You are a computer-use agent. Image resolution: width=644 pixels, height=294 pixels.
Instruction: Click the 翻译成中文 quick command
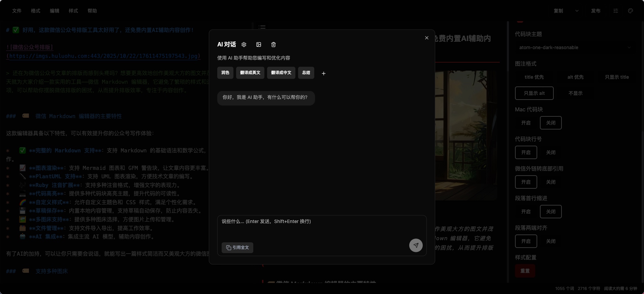click(281, 73)
